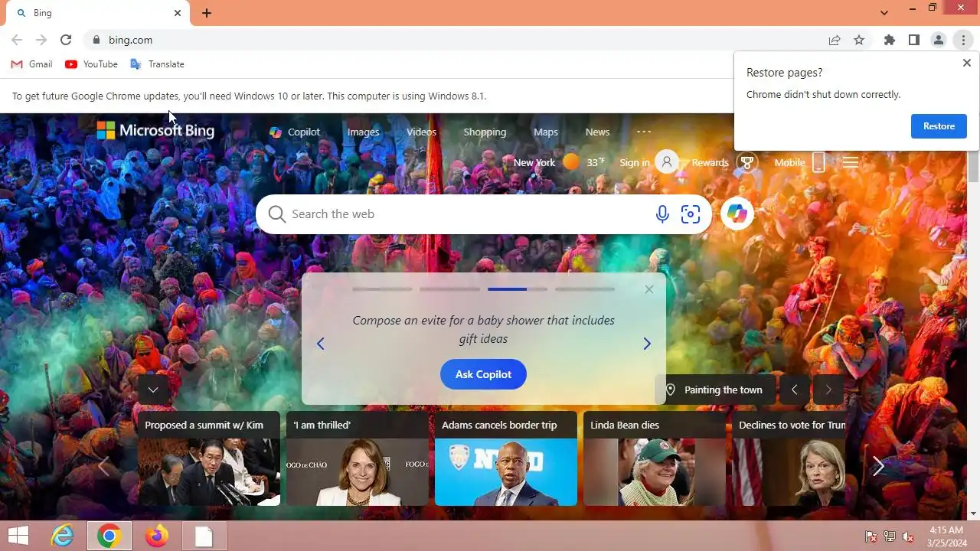Collapse news carousel down chevron
Screen dimensions: 980x551
point(153,390)
